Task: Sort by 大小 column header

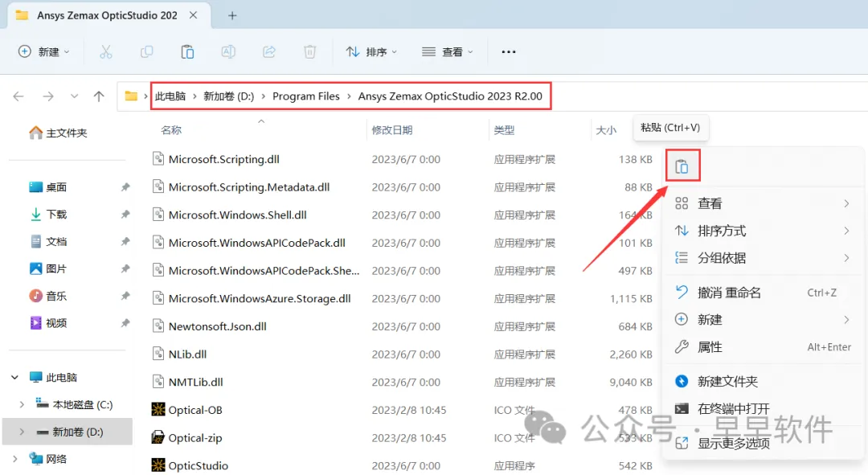Action: pyautogui.click(x=606, y=130)
